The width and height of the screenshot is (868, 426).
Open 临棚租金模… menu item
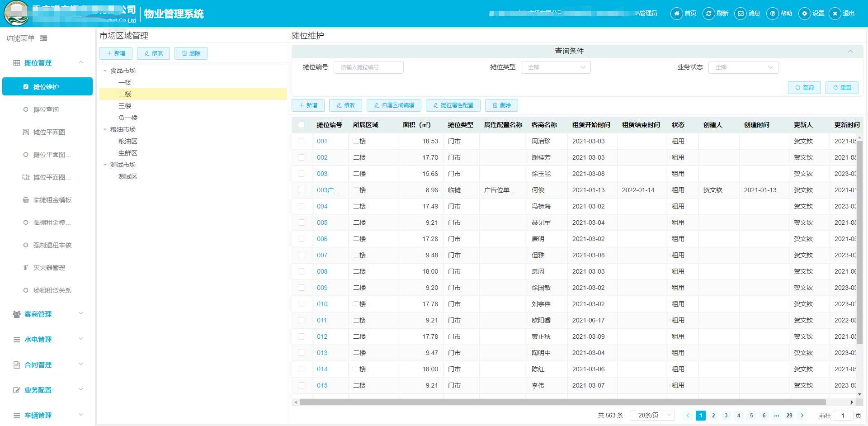(47, 222)
